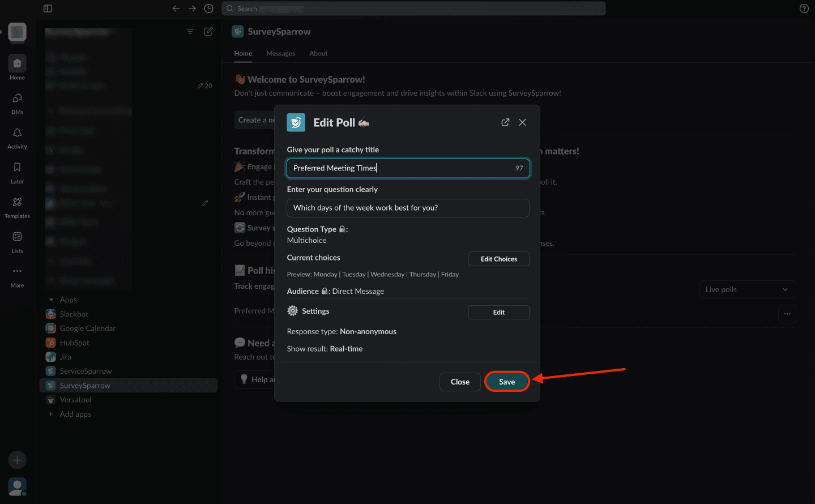This screenshot has height=504, width=815.
Task: Click the Edit Choices button
Action: [x=498, y=259]
